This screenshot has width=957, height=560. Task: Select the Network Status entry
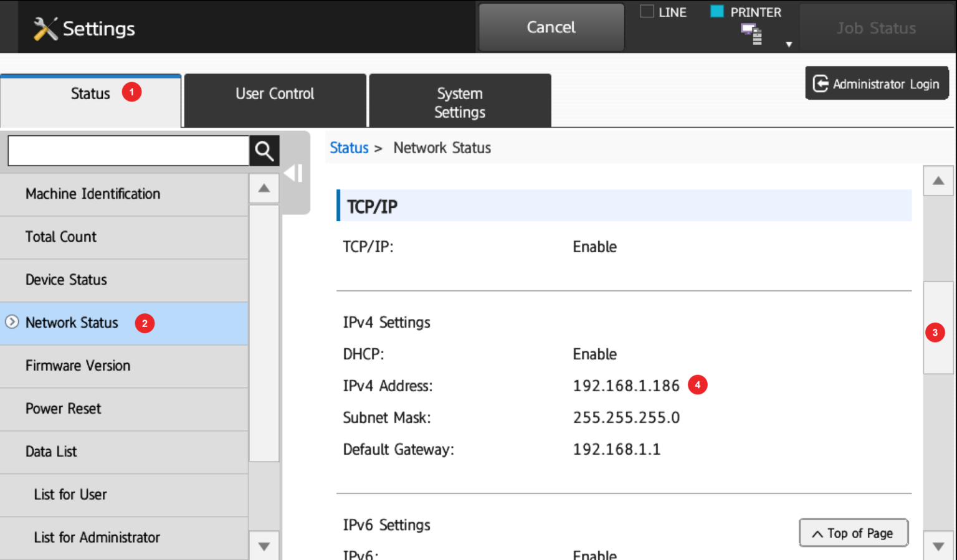click(72, 323)
